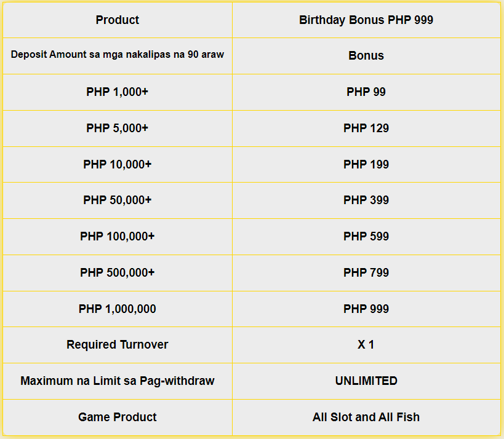Click the UNLIMITED withdraw limit cell

pos(366,381)
